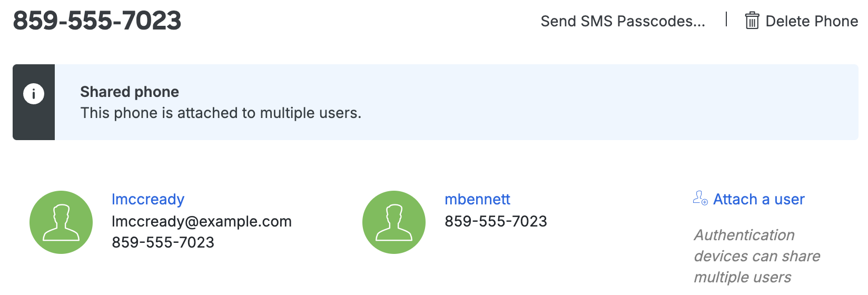Open Send SMS Passcodes dialog
The width and height of the screenshot is (868, 295).
pyautogui.click(x=623, y=21)
